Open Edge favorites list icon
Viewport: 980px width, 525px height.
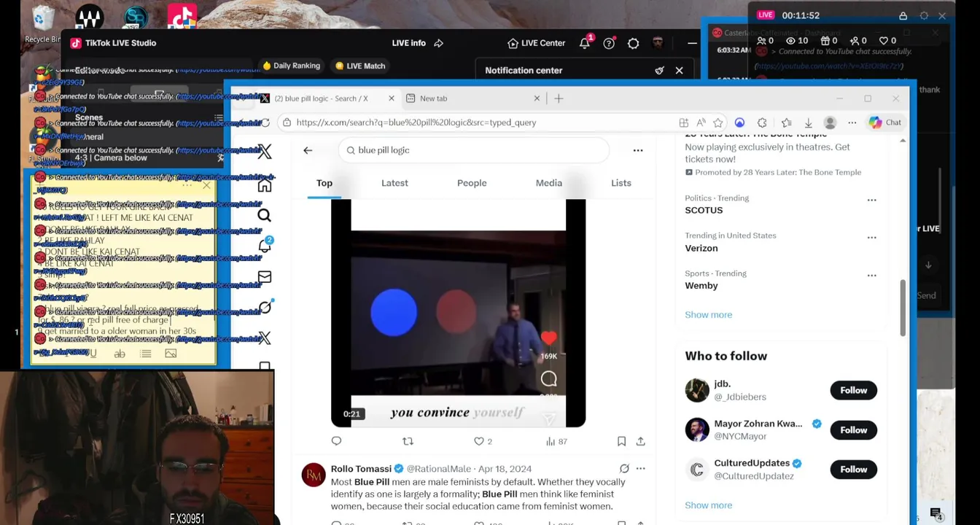786,122
